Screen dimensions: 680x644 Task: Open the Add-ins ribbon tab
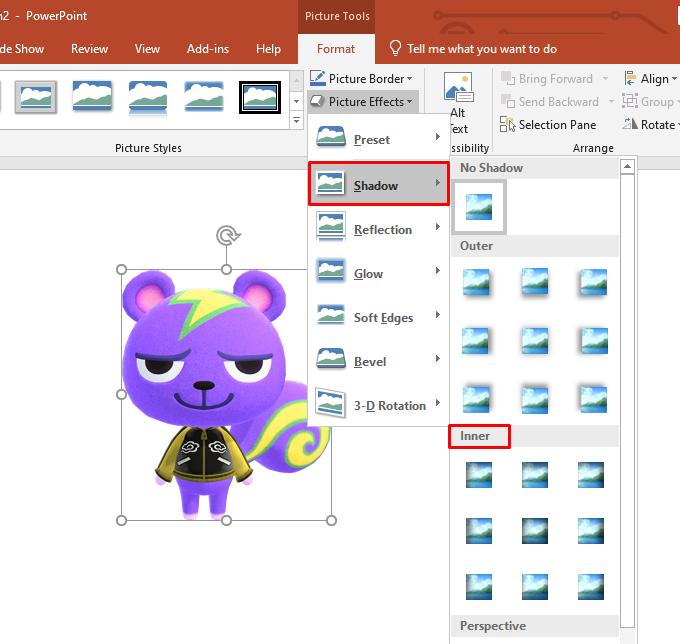tap(208, 49)
